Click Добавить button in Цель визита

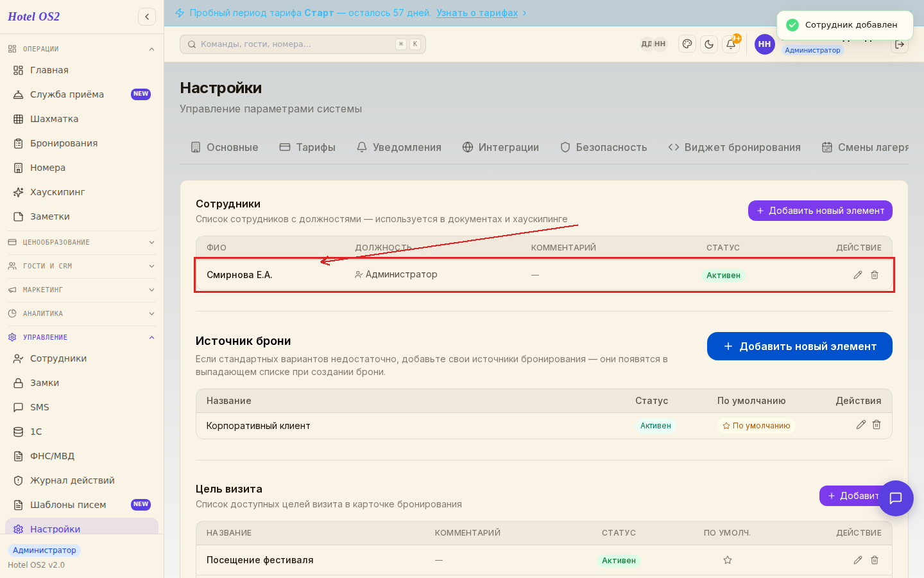(852, 496)
